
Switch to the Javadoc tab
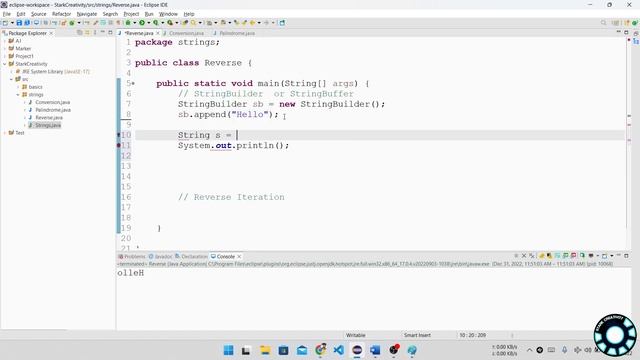pos(160,256)
